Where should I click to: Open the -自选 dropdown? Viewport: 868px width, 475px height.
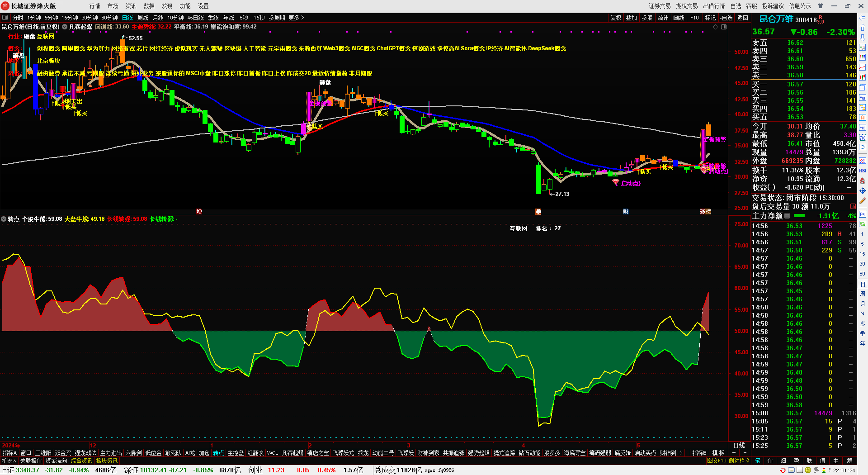726,18
